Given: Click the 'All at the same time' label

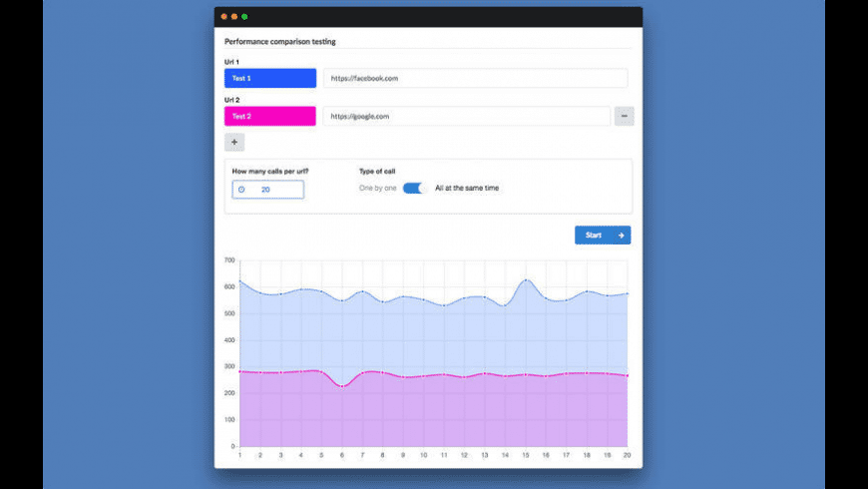Looking at the screenshot, I should 467,189.
